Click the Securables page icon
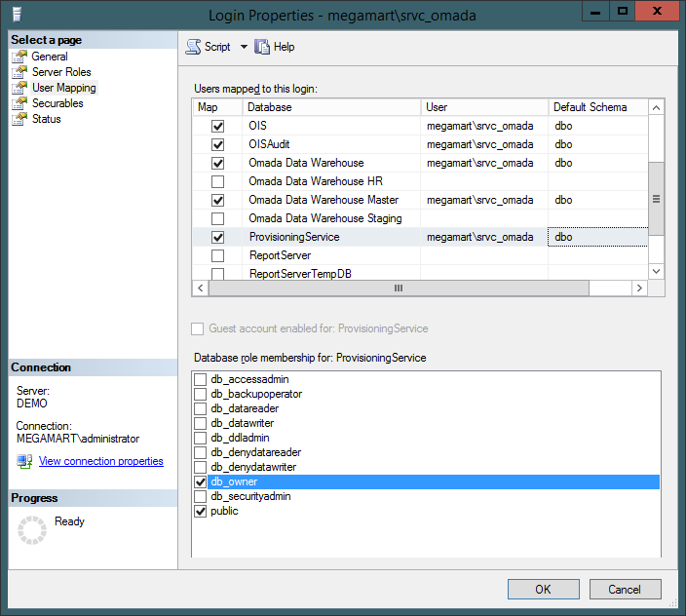This screenshot has height=616, width=686. coord(19,103)
